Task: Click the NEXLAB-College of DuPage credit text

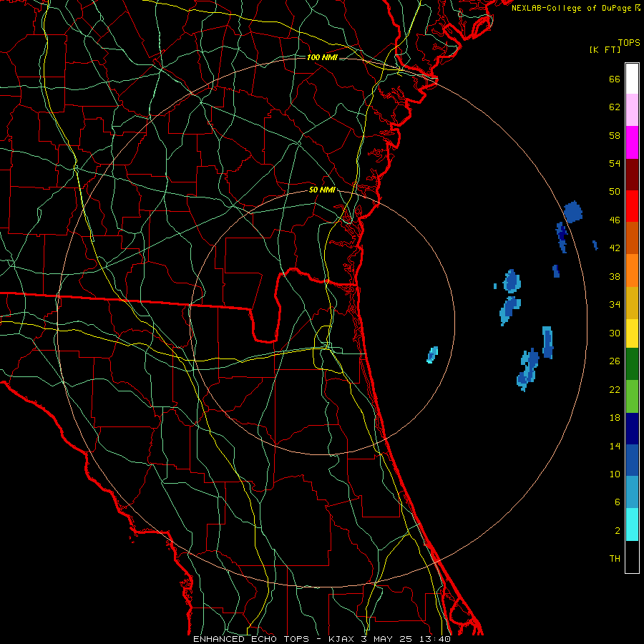Action: 575,8
